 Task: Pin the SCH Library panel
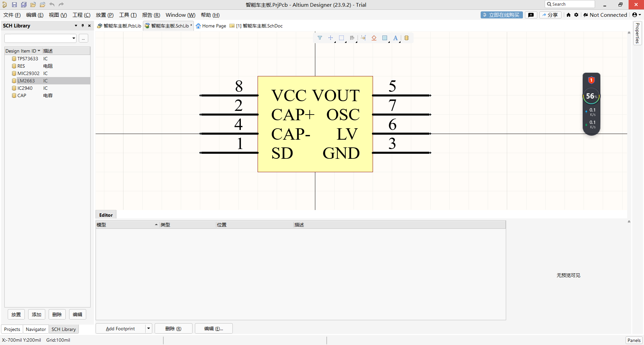coord(83,25)
